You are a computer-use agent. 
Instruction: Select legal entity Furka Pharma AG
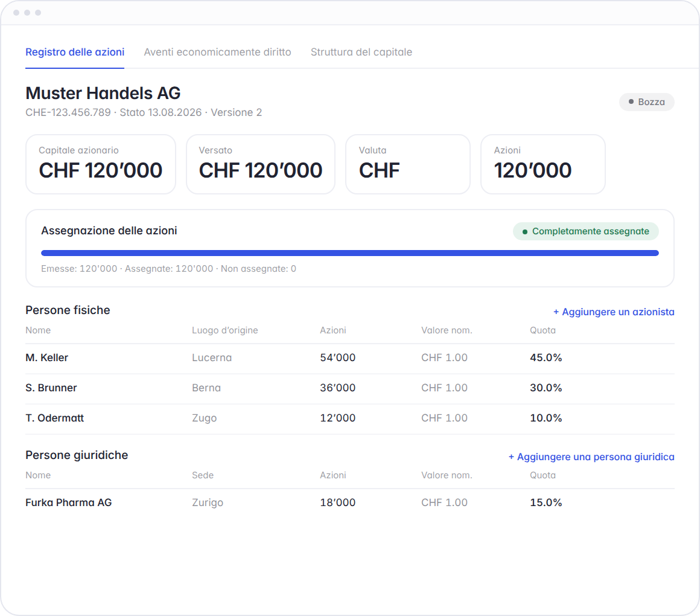pos(69,502)
